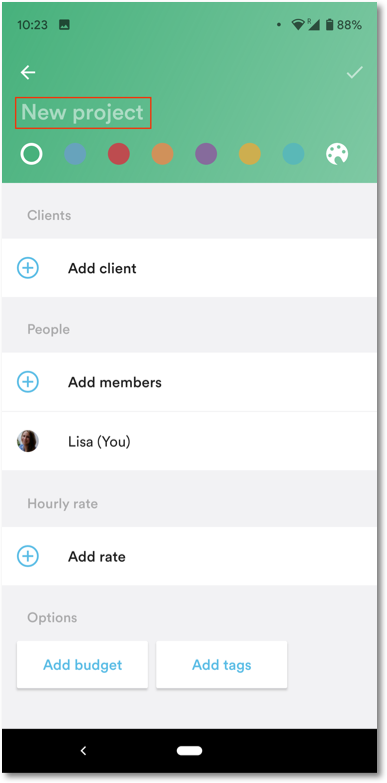
Task: Select the teal project color
Action: [x=294, y=154]
